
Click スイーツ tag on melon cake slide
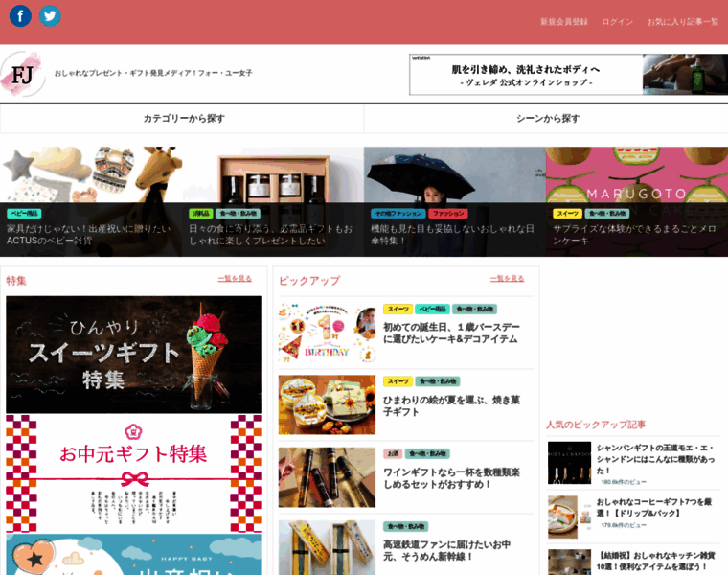coord(567,213)
